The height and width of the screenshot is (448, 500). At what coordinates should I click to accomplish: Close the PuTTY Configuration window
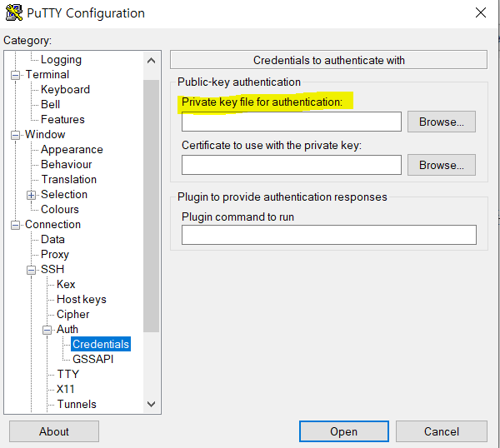click(x=481, y=12)
